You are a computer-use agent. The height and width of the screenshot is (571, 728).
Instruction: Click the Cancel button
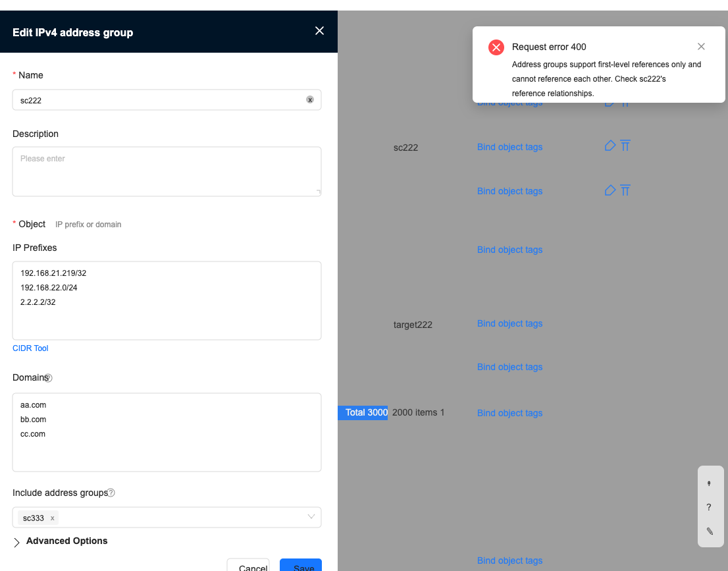pyautogui.click(x=248, y=566)
